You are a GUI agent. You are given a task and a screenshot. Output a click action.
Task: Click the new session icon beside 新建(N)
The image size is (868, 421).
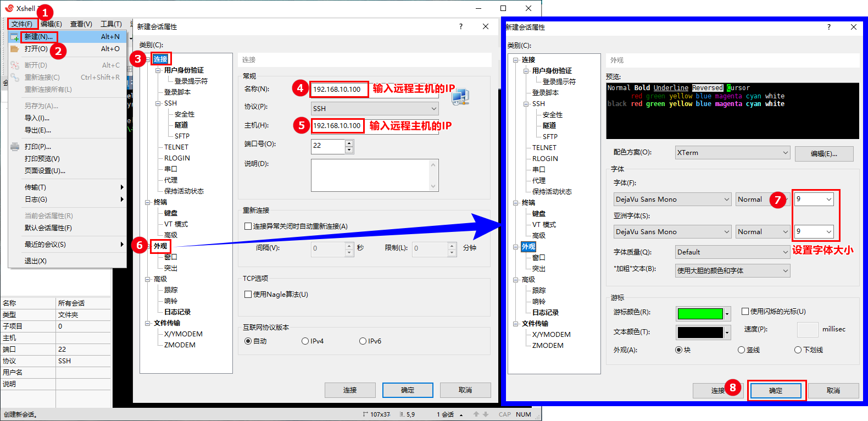pyautogui.click(x=15, y=37)
